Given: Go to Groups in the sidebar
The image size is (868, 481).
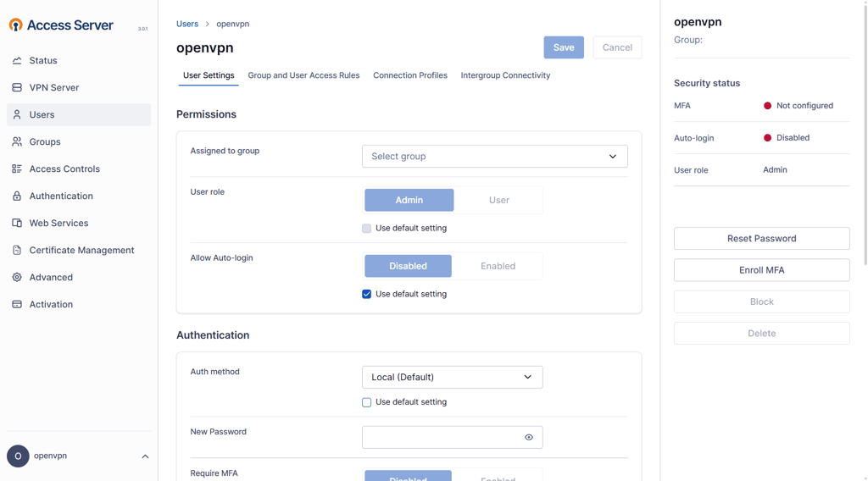Looking at the screenshot, I should [79, 141].
